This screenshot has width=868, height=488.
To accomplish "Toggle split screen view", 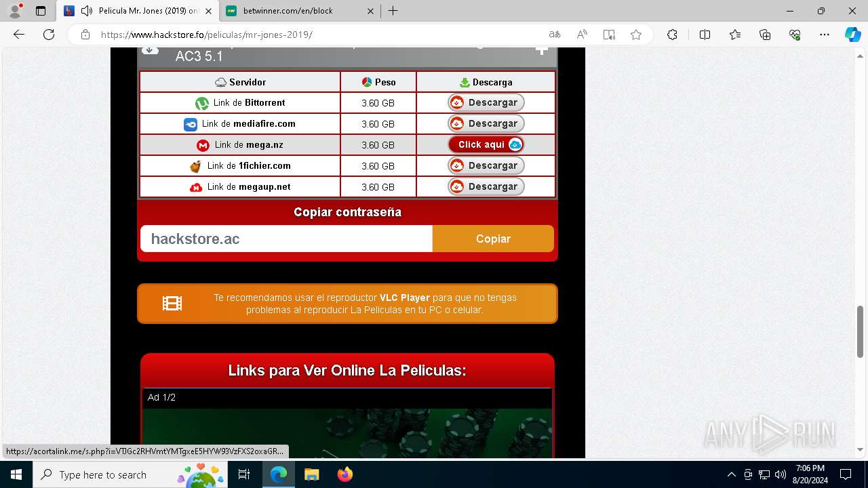I will (x=705, y=35).
